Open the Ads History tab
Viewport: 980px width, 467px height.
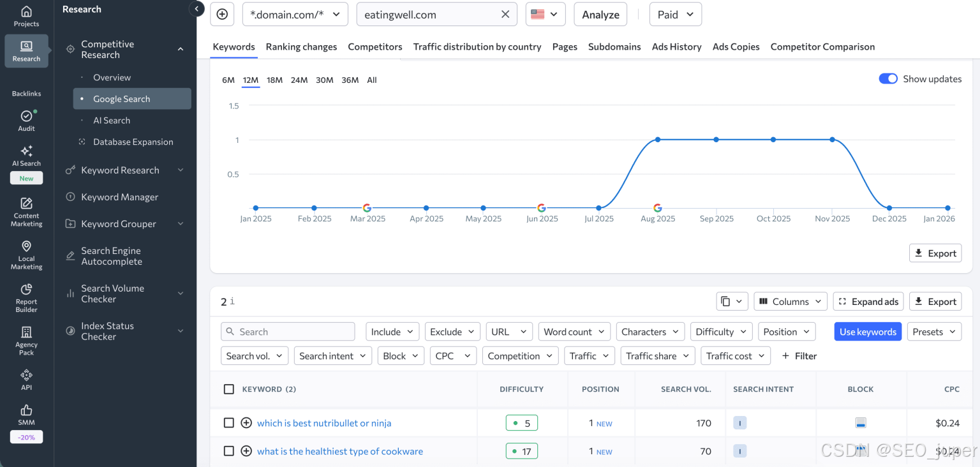[x=677, y=47]
